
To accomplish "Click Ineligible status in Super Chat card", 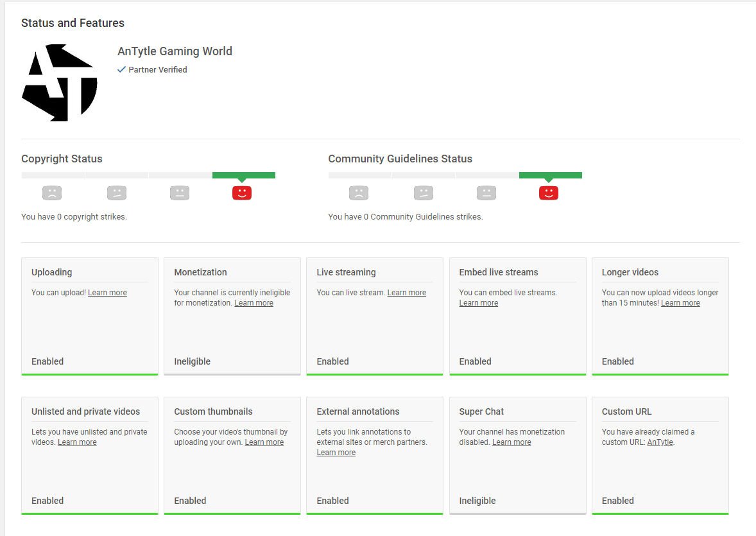I will [x=477, y=501].
